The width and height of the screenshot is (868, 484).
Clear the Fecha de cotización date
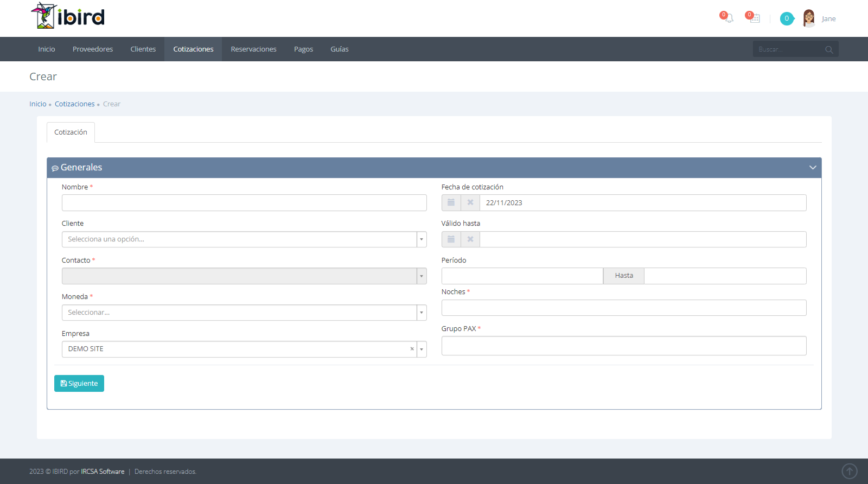tap(470, 202)
